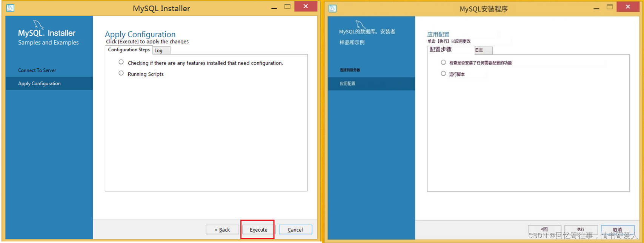Click the 应用配置 heading in the right window
The height and width of the screenshot is (243, 644).
pyautogui.click(x=438, y=34)
